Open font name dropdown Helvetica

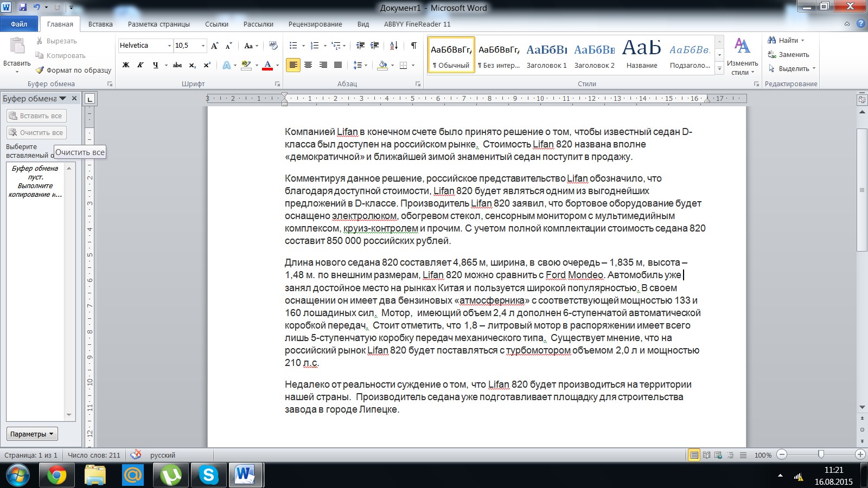[169, 46]
